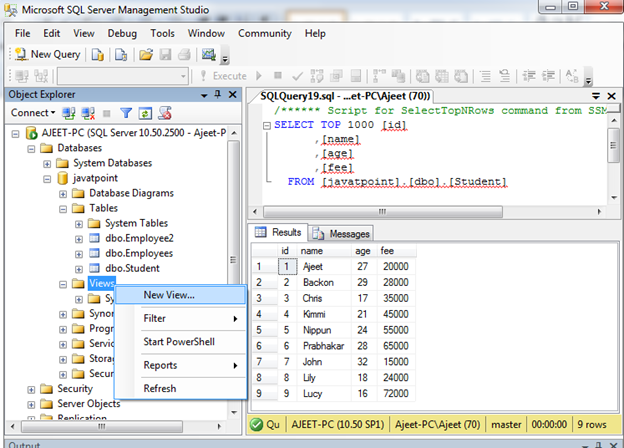Image resolution: width=624 pixels, height=448 pixels.
Task: Open the Help menu
Action: [x=315, y=33]
